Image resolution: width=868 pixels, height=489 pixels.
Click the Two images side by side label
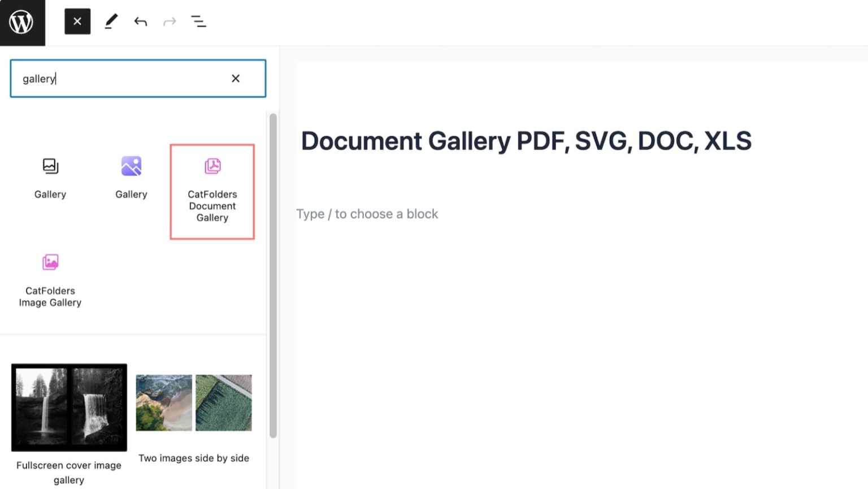tap(193, 458)
